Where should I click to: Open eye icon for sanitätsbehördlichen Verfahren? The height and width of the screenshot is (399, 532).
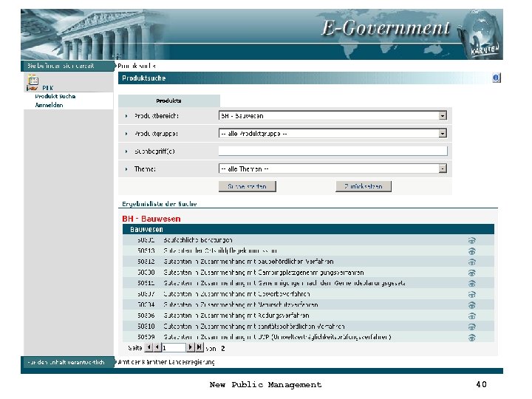tap(471, 327)
